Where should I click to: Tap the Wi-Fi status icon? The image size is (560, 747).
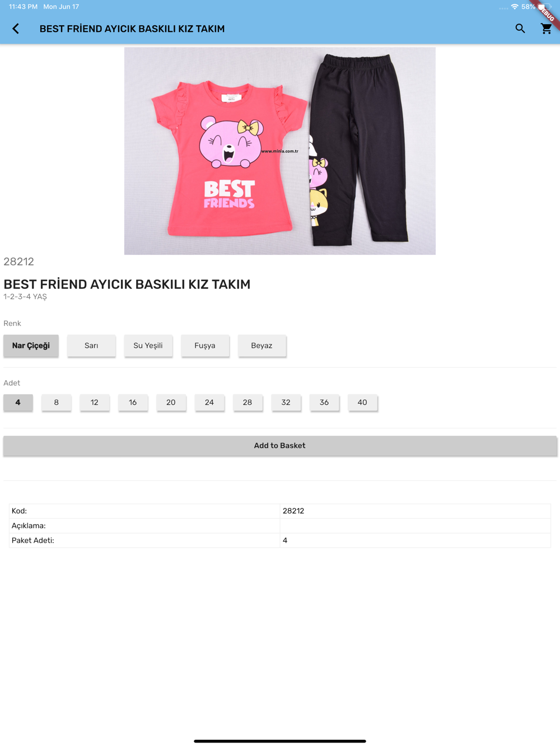[515, 7]
